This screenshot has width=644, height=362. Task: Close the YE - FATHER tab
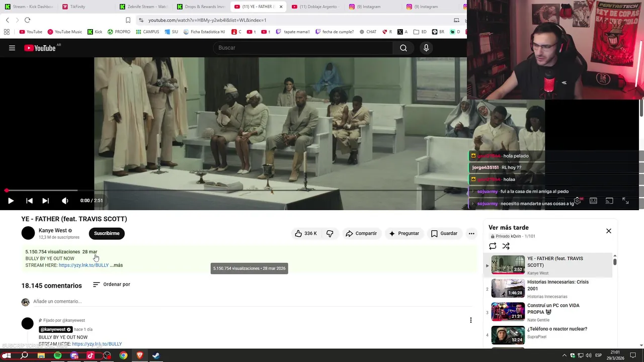[x=281, y=7]
